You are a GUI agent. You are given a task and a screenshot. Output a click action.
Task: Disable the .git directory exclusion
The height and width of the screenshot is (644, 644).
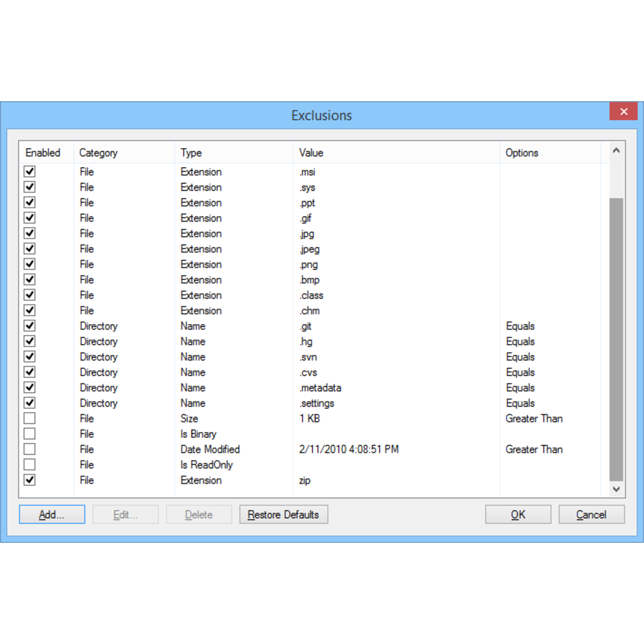point(29,326)
